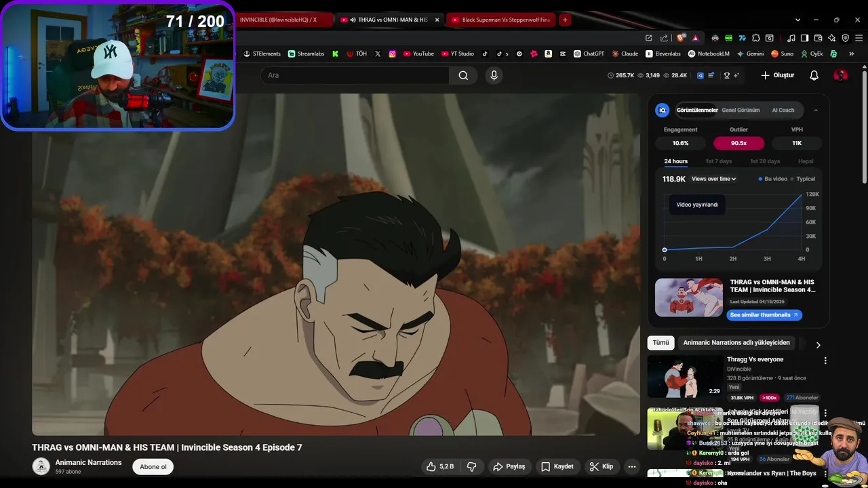The height and width of the screenshot is (488, 868).
Task: Open the browser tab search chevron
Action: click(797, 20)
